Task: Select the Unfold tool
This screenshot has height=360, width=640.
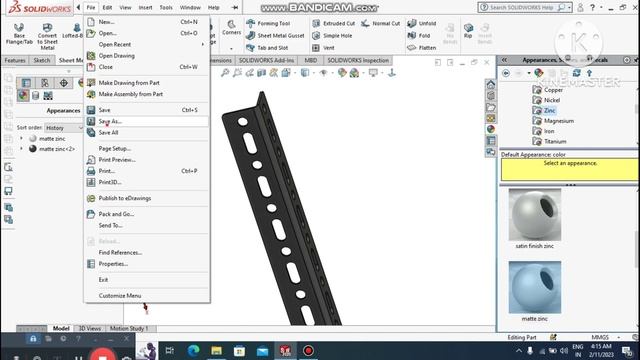Action: (422, 23)
